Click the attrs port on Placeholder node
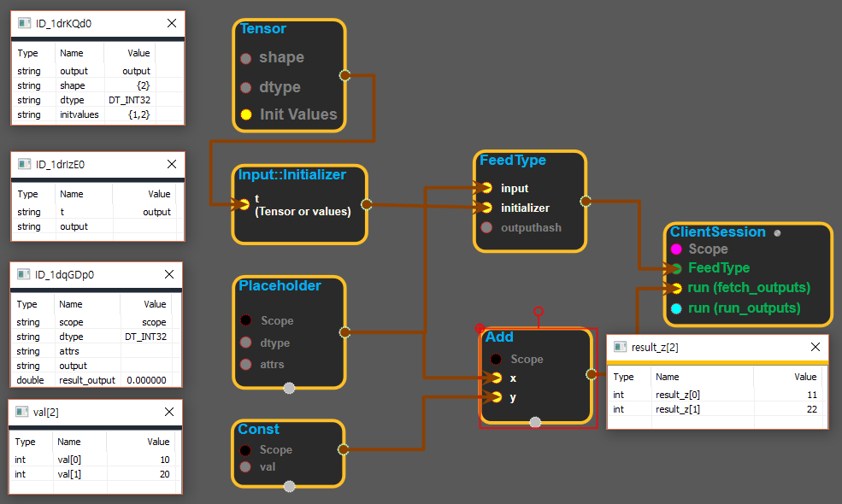842x504 pixels. 246,365
